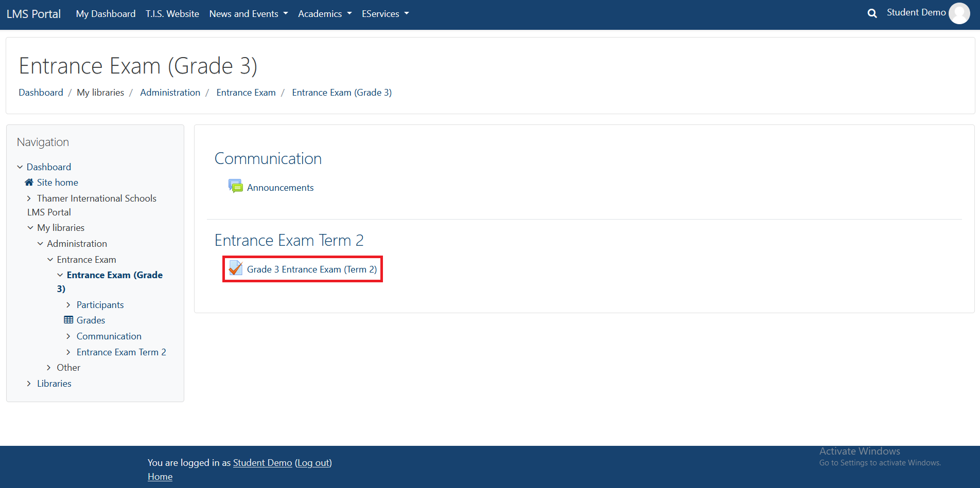
Task: Click the Home link in footer
Action: (160, 477)
